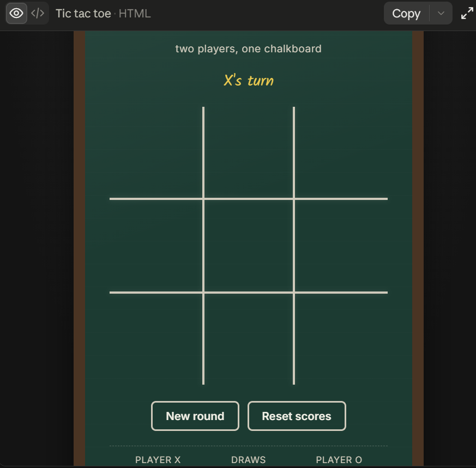Start a New round
Viewport: 476px width, 468px height.
click(195, 416)
